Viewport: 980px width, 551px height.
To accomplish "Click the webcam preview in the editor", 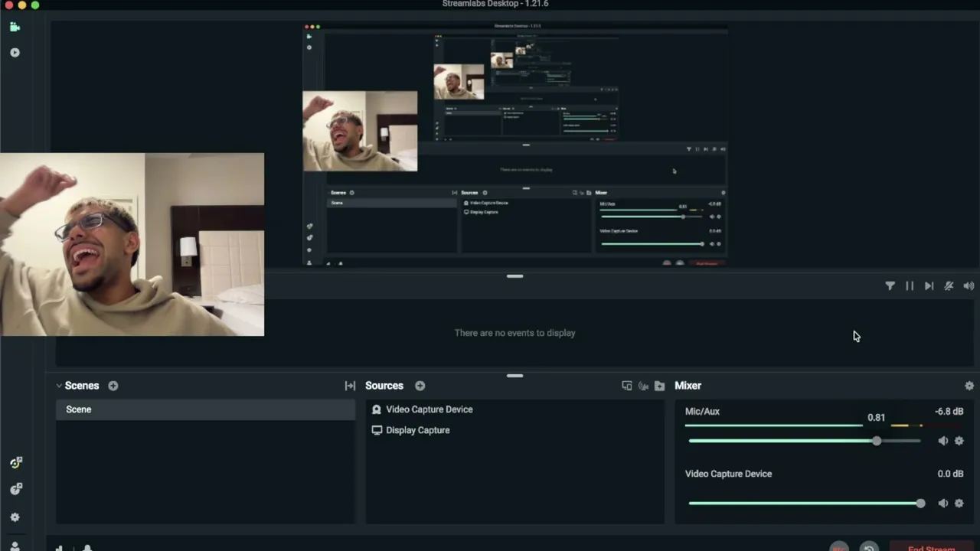I will (x=132, y=245).
